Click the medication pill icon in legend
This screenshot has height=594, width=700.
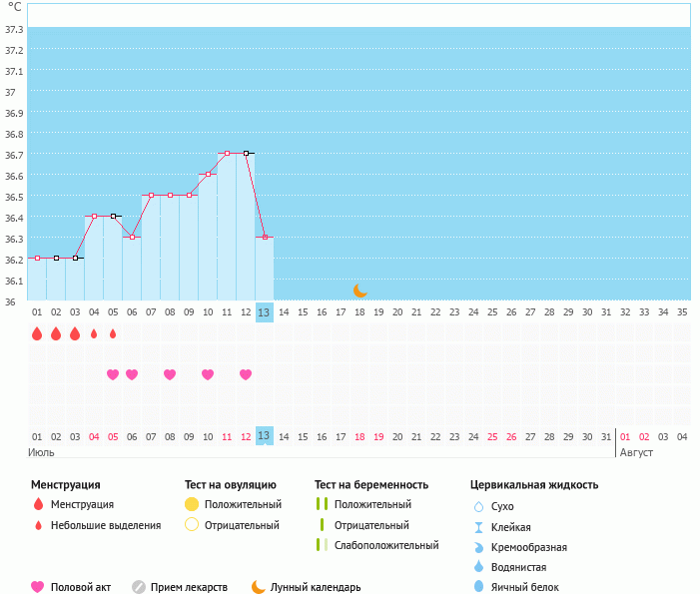click(139, 587)
